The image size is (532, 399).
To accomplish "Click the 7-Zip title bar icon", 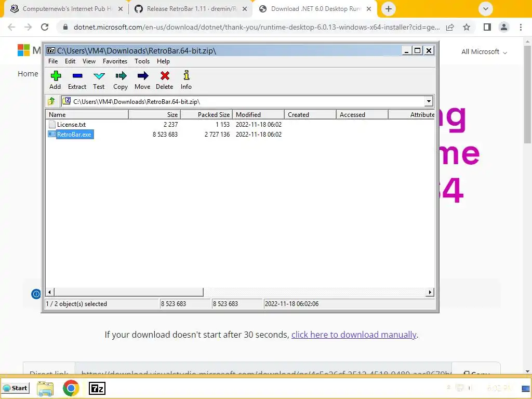I will click(51, 50).
